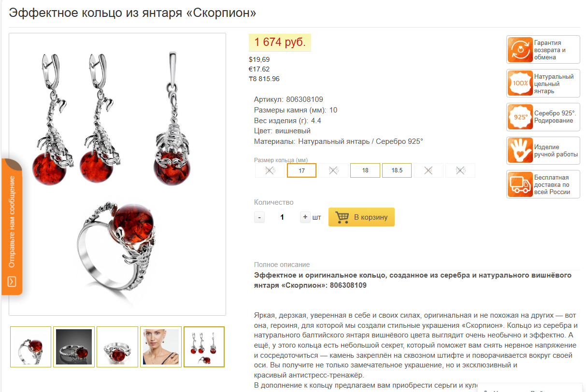The width and height of the screenshot is (586, 392).
Task: Click the 100% natural amber icon
Action: pyautogui.click(x=520, y=83)
